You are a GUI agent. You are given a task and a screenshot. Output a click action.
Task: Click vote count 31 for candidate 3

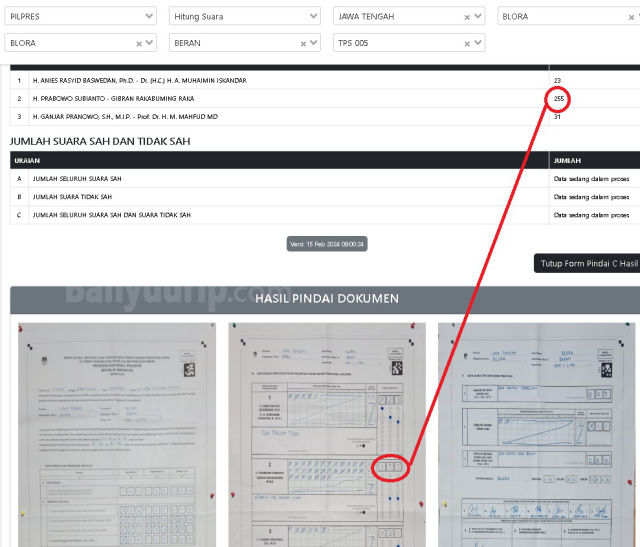(x=557, y=117)
